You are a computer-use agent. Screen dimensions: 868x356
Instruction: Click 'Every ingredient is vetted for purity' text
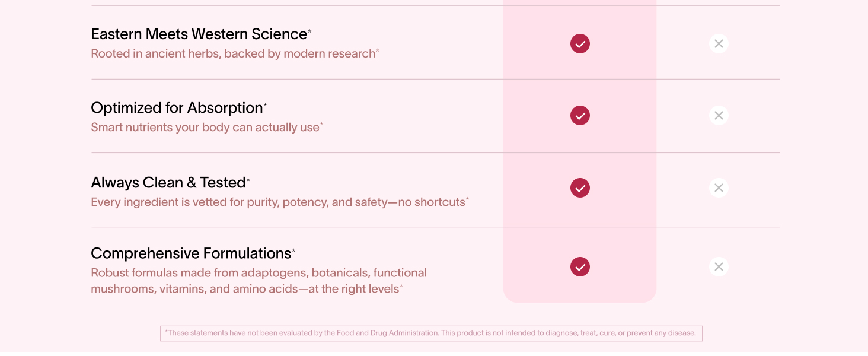pyautogui.click(x=277, y=202)
